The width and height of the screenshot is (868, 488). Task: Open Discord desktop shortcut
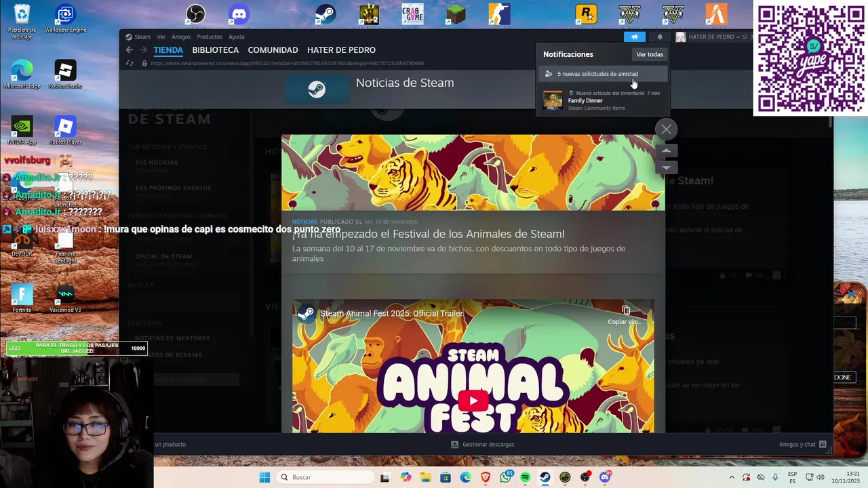239,14
